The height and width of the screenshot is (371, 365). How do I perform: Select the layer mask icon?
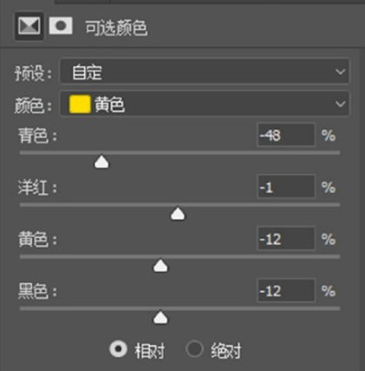[61, 26]
